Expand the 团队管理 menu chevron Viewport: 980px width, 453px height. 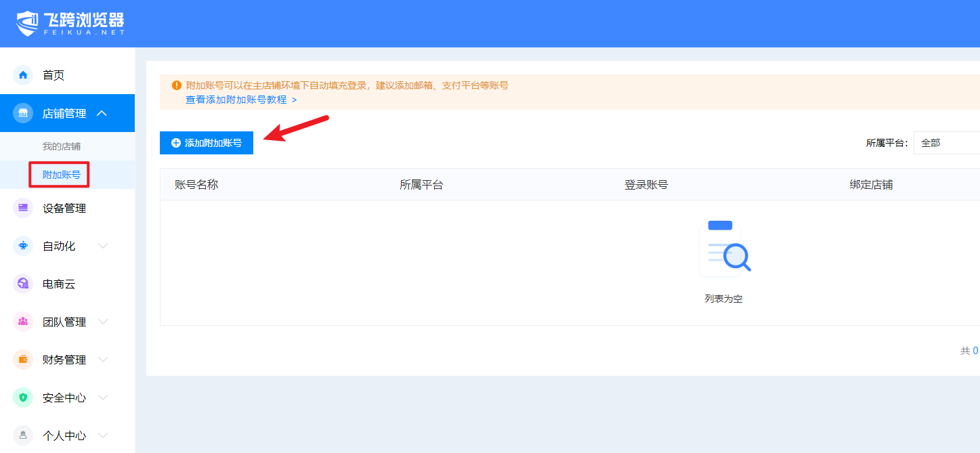coord(103,322)
